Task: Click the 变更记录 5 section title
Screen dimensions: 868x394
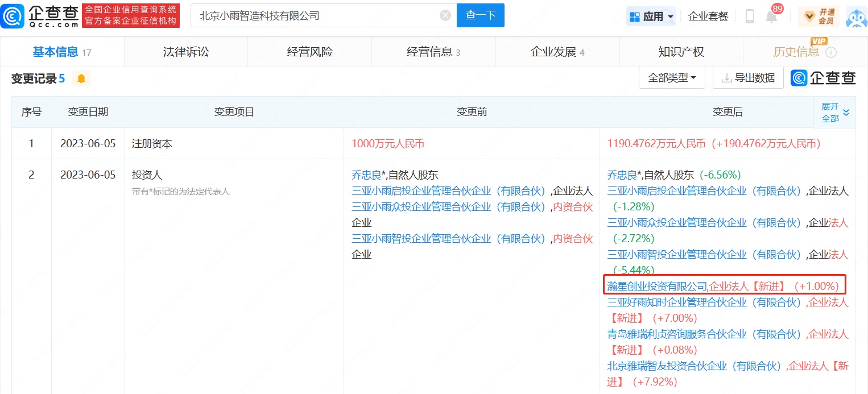Action: [38, 78]
